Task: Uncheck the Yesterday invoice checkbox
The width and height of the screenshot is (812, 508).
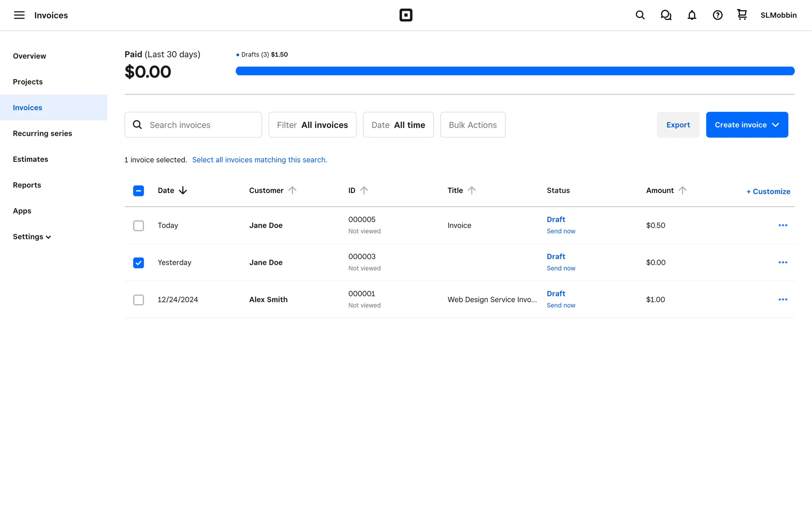Action: point(138,263)
